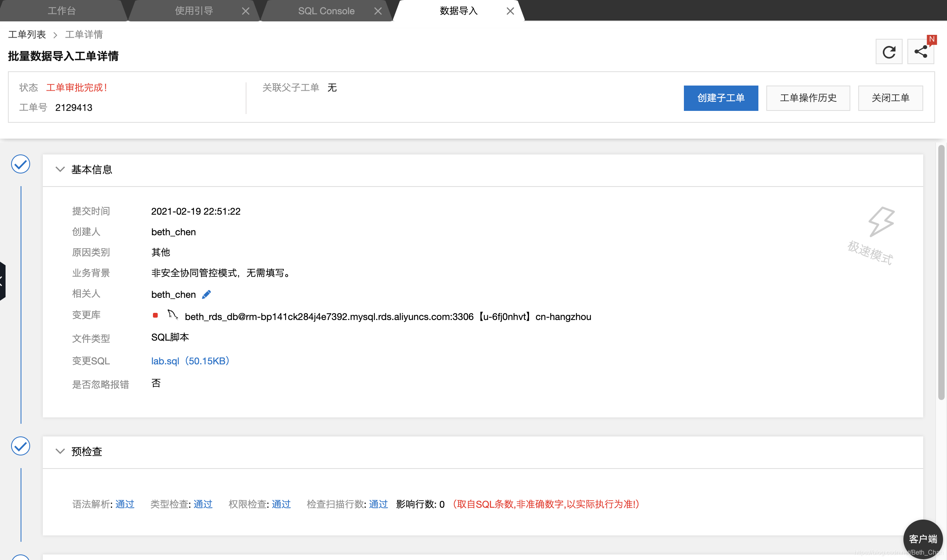Close the 使用引导 tab
Image resolution: width=947 pixels, height=560 pixels.
click(246, 11)
